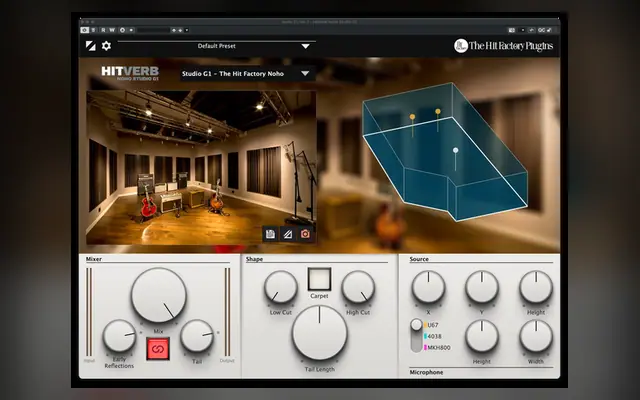Click the left yellow microphone marker in the 3D room
640x400 pixels.
pos(412,117)
